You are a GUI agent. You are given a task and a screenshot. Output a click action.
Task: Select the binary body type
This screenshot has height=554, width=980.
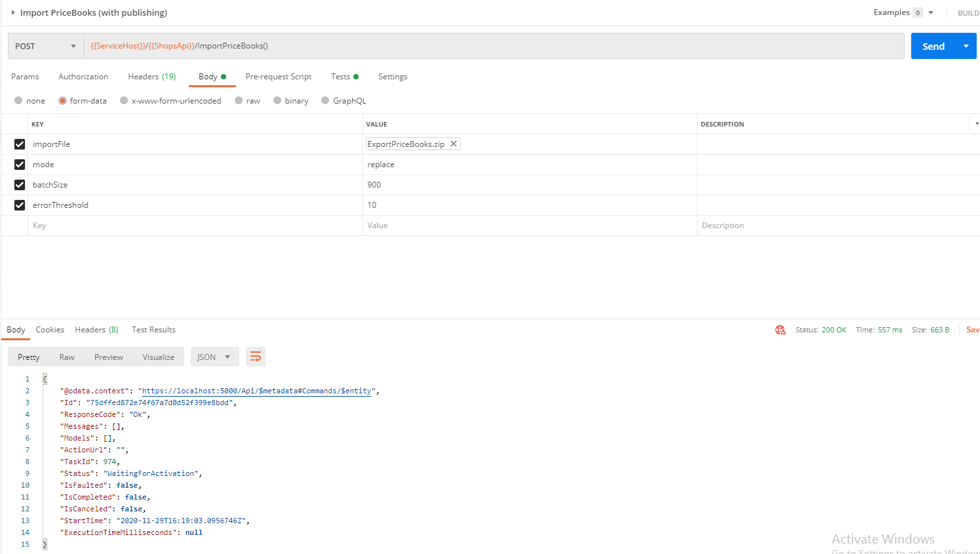[x=277, y=100]
